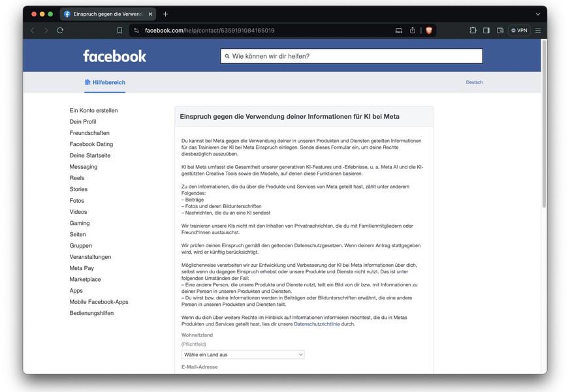Open 'Facebook Dating' help topic
This screenshot has width=570, height=392.
(x=91, y=144)
